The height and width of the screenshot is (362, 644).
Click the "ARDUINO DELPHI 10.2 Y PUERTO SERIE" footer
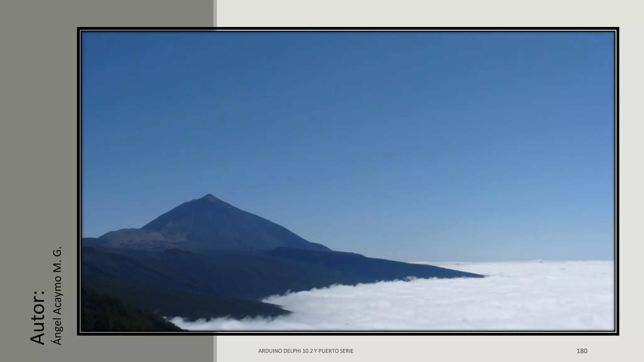(306, 351)
